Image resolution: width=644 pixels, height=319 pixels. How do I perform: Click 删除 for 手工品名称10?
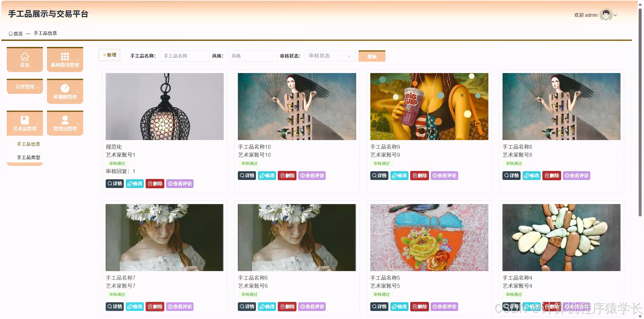coord(287,176)
